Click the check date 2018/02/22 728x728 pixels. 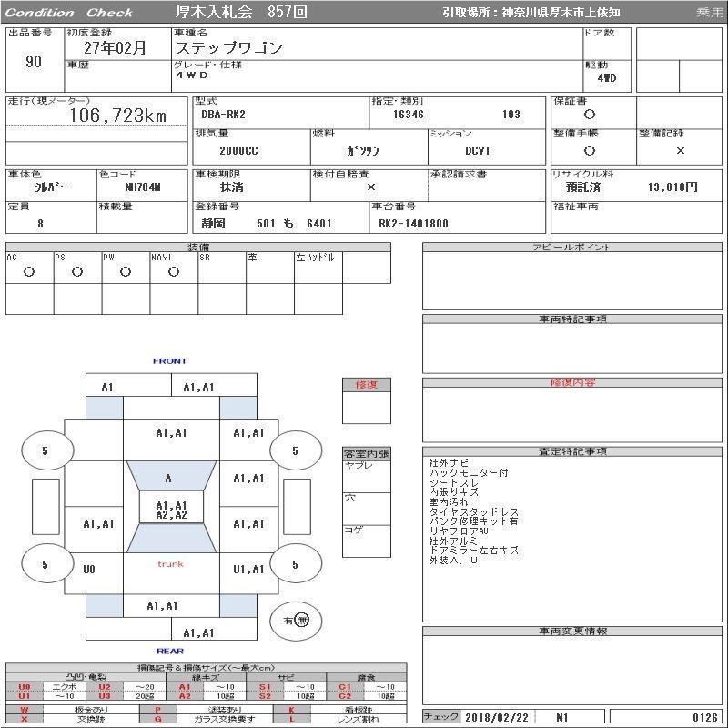point(497,717)
